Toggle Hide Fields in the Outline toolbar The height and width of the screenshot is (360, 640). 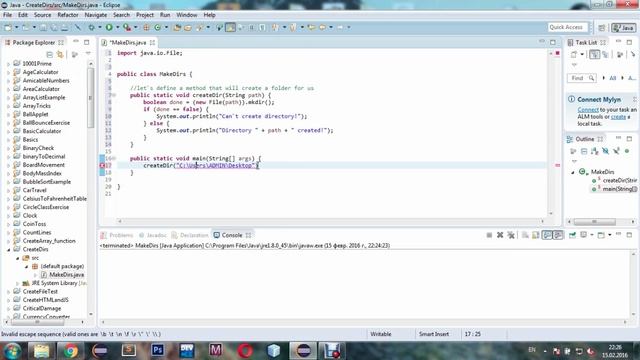tap(605, 151)
